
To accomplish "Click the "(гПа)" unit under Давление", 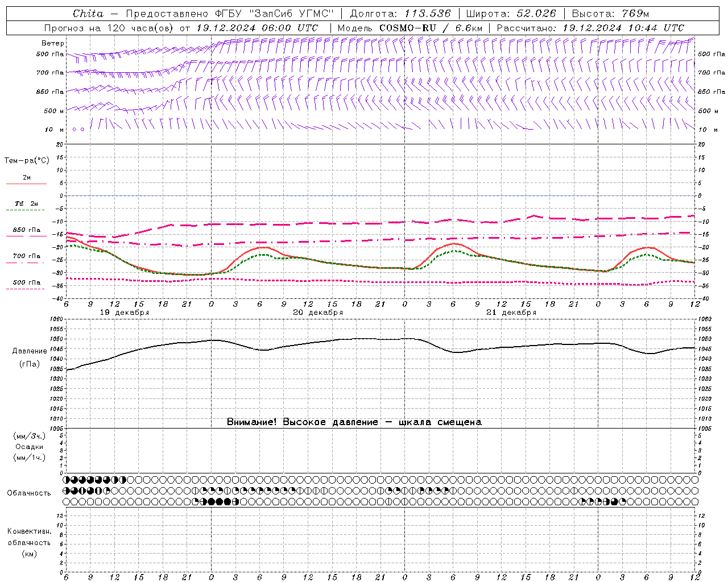I will pyautogui.click(x=30, y=364).
